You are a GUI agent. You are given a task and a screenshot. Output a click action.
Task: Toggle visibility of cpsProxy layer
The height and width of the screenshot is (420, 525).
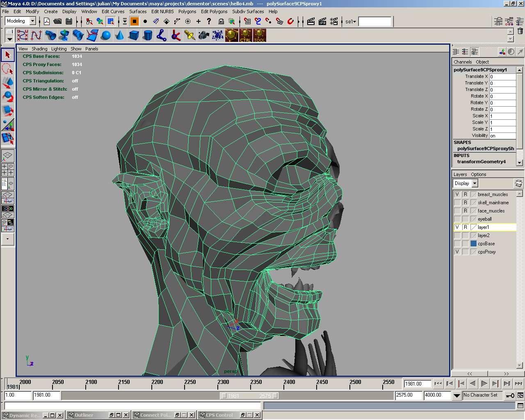coord(457,252)
